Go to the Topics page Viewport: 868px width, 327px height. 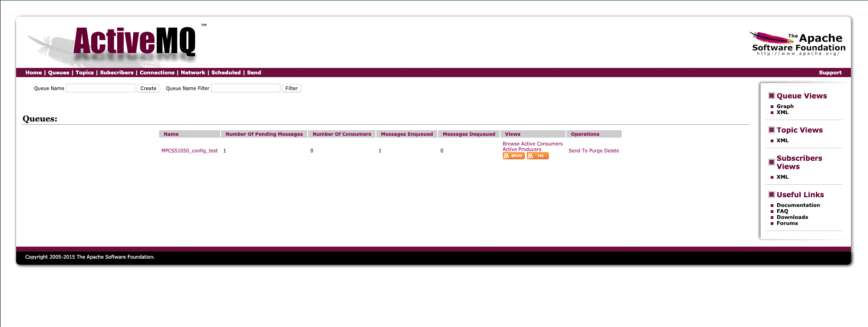click(84, 73)
